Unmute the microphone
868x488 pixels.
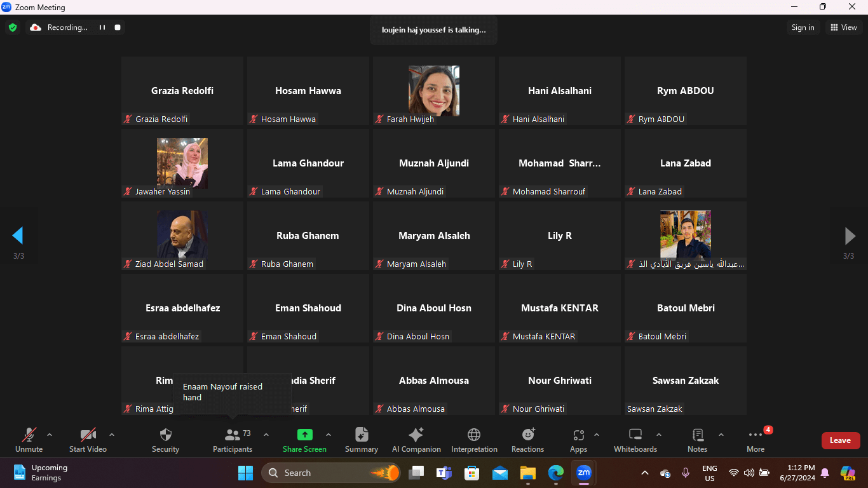pyautogui.click(x=29, y=435)
